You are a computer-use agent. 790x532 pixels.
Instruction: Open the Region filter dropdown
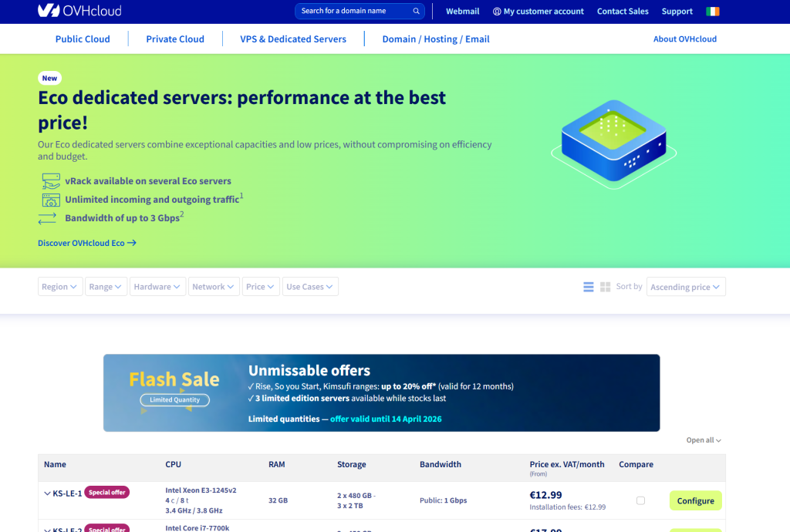[60, 287]
